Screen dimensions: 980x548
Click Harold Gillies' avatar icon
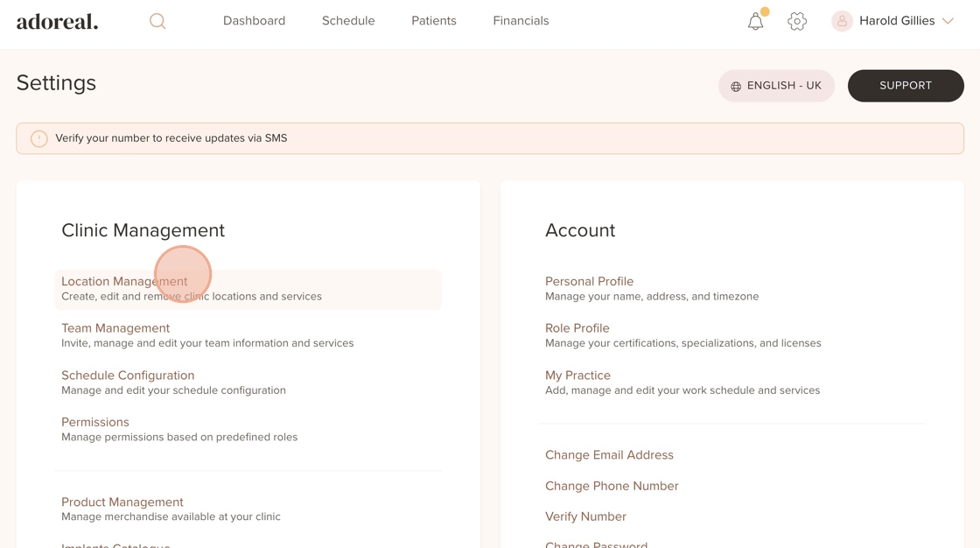coord(842,21)
